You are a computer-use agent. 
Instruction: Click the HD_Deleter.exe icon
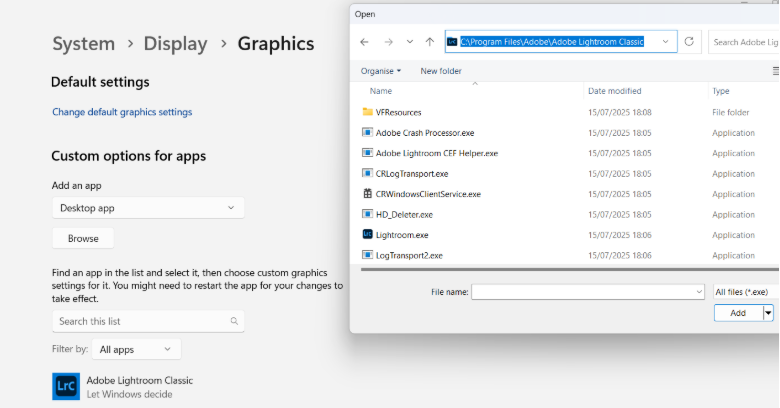point(368,214)
